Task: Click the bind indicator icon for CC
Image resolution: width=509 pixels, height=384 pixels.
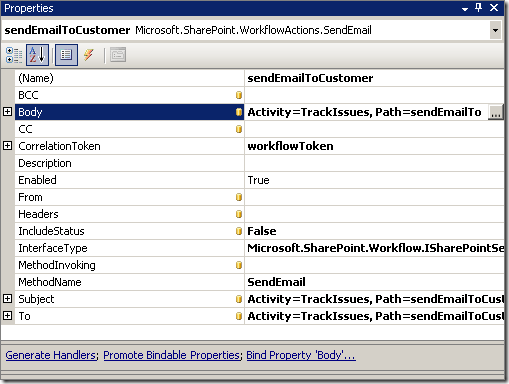Action: pyautogui.click(x=239, y=129)
